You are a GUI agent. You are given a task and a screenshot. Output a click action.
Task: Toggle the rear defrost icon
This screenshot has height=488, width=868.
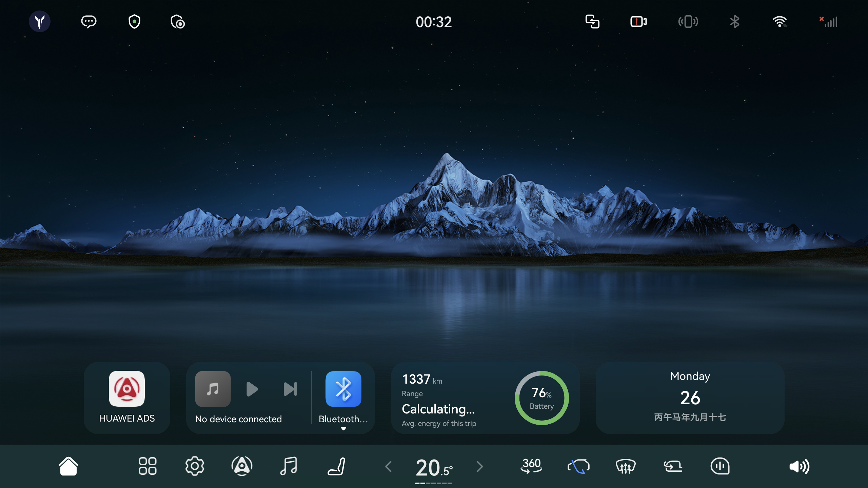(673, 466)
